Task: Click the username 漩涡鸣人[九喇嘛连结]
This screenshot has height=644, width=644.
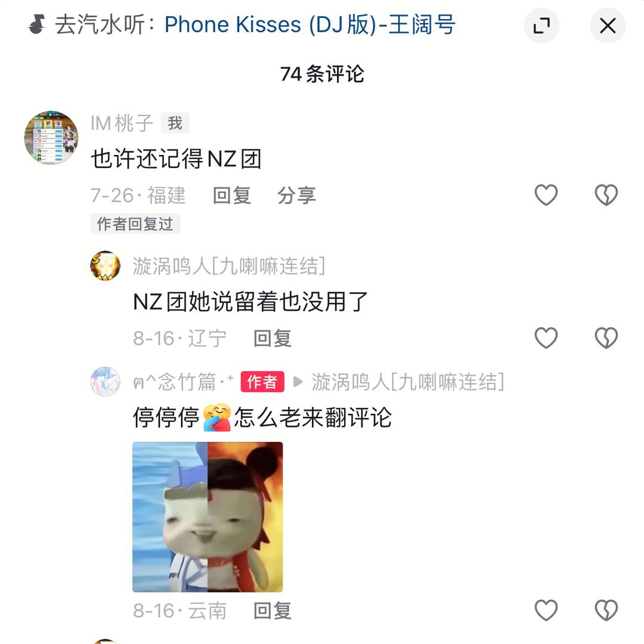Action: [x=229, y=266]
